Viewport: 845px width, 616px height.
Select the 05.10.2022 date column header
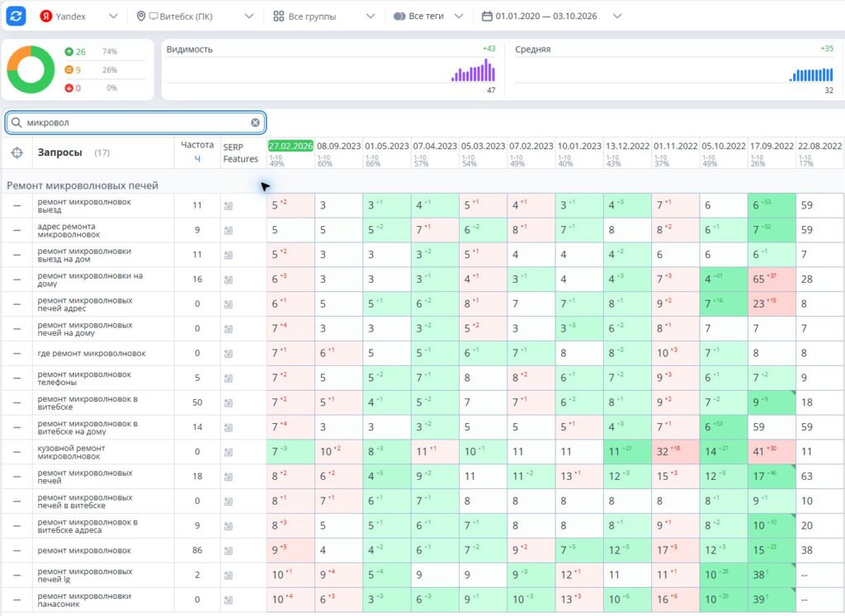(x=724, y=146)
